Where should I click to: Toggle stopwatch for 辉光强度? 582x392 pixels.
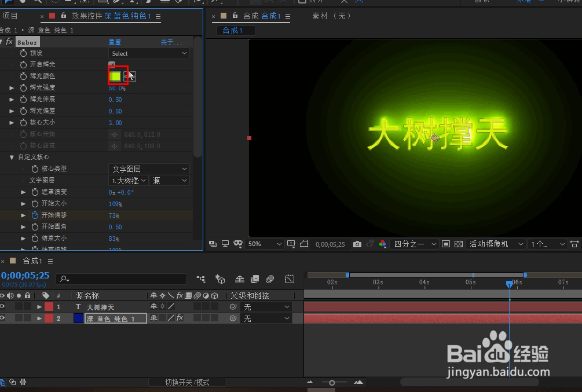point(23,87)
